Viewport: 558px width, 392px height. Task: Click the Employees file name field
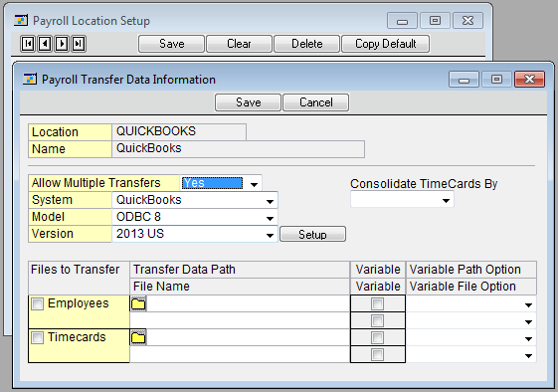click(240, 320)
